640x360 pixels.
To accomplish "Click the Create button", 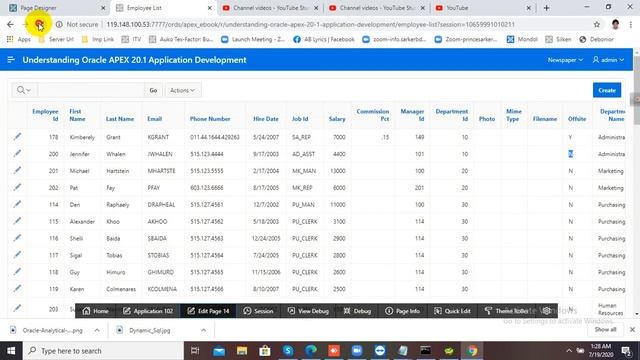I will [607, 90].
